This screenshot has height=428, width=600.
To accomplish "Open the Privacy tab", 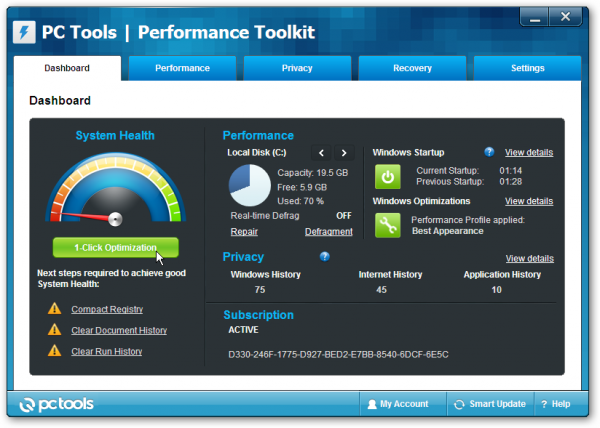I will pyautogui.click(x=297, y=68).
